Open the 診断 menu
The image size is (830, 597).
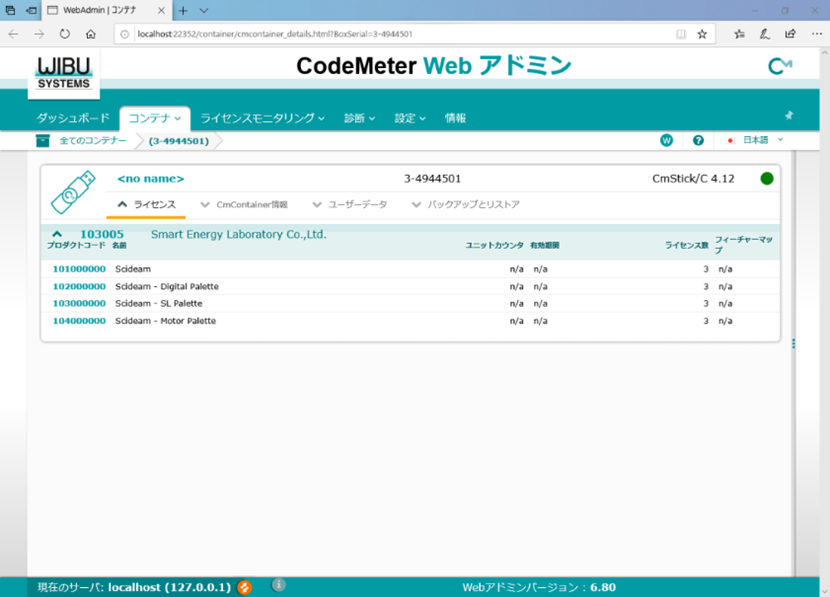tap(359, 118)
